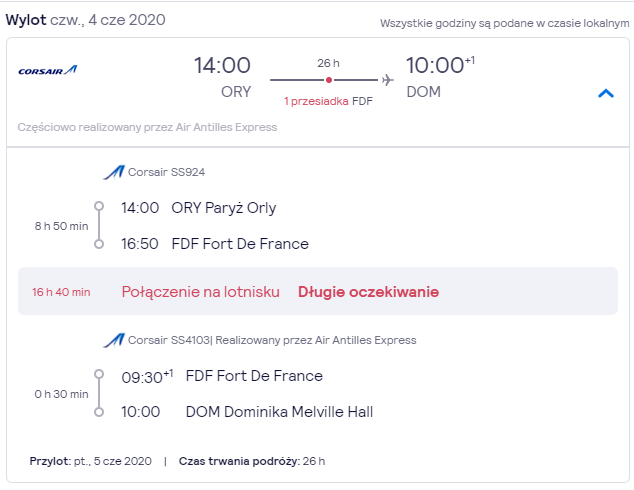
Task: Click 'ORY Paryż Orly' airport name
Action: (x=224, y=208)
